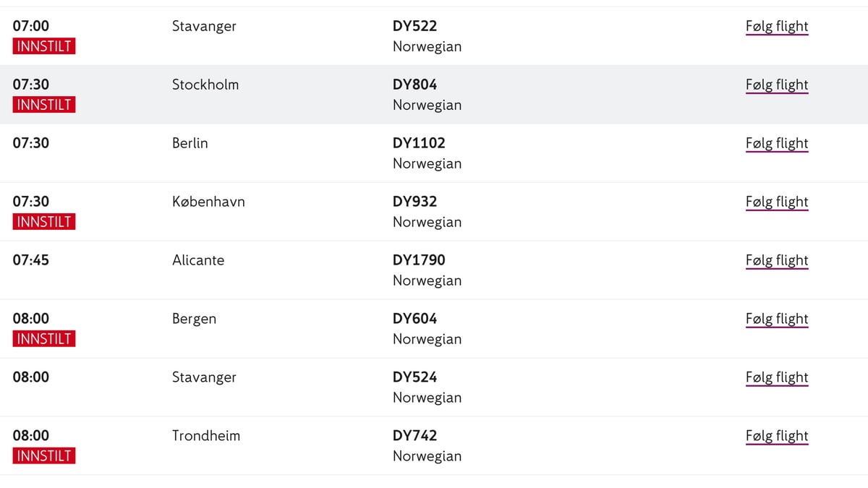Click INNSTILT badge on Stockholm flight
Screen dimensions: 868x488
(x=44, y=105)
